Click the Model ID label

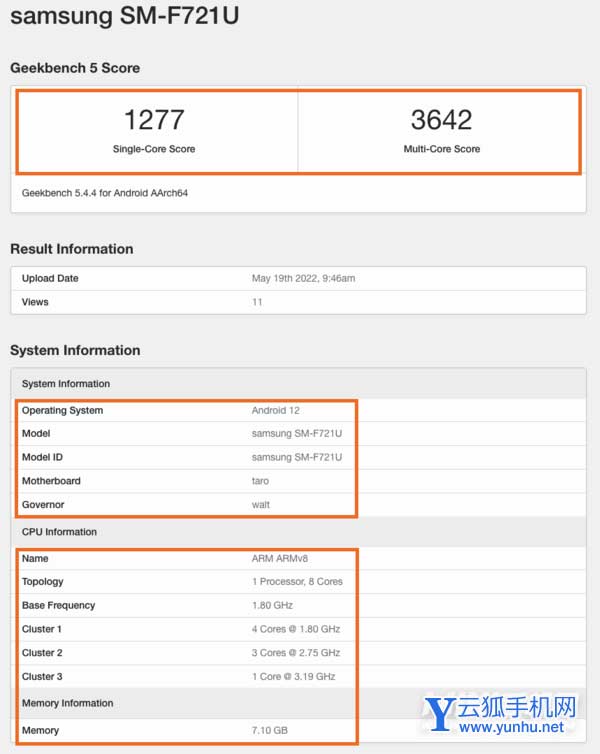click(42, 457)
